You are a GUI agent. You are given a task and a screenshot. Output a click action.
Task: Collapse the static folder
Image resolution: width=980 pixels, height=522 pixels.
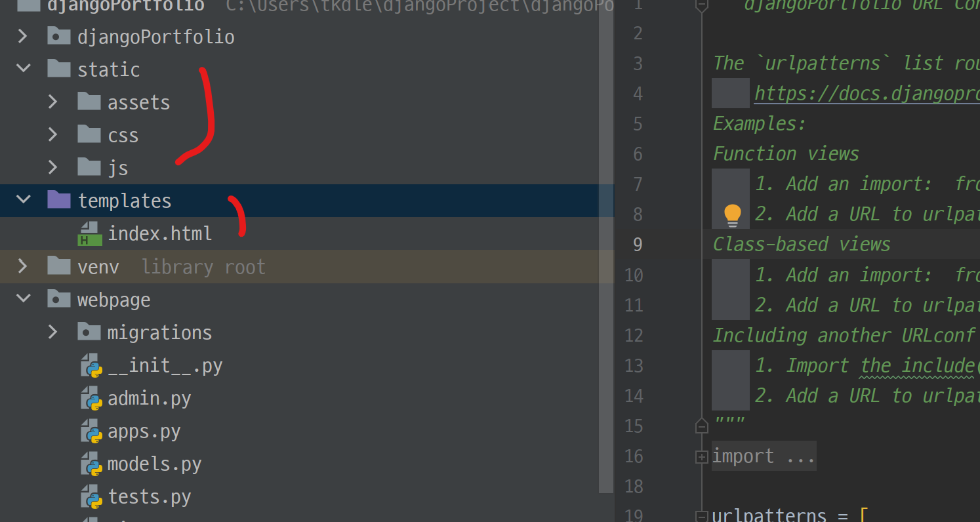pos(24,68)
